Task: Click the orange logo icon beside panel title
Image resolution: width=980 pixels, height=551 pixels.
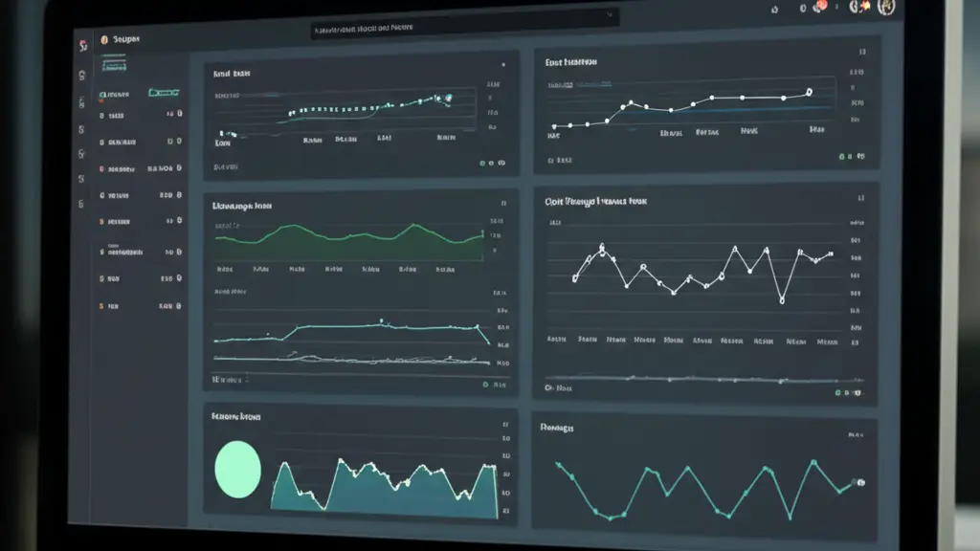Action: click(103, 41)
